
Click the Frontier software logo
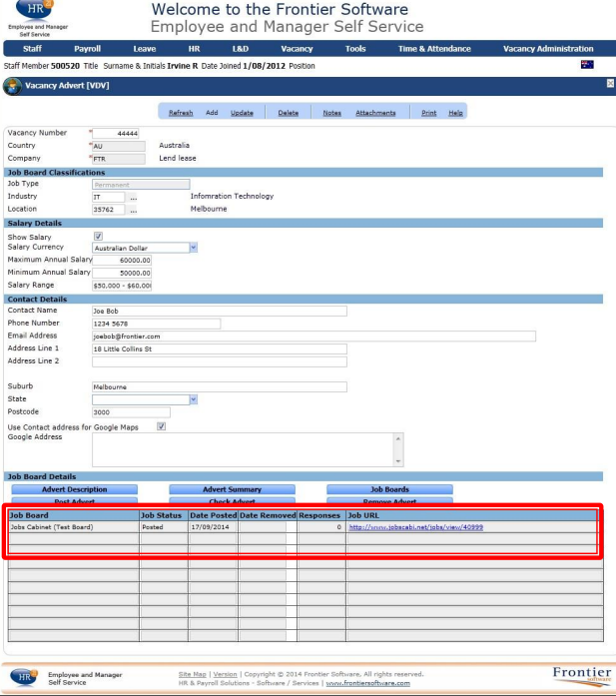click(581, 676)
